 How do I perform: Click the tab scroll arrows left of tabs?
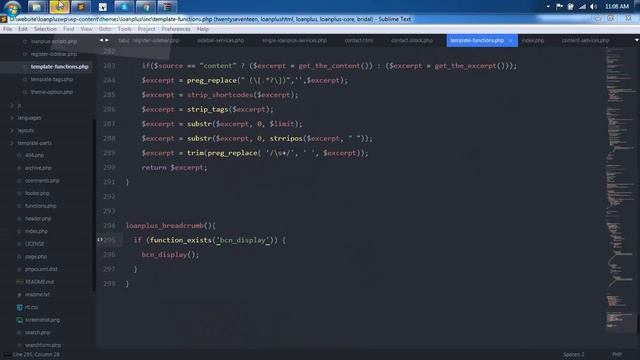(x=104, y=40)
